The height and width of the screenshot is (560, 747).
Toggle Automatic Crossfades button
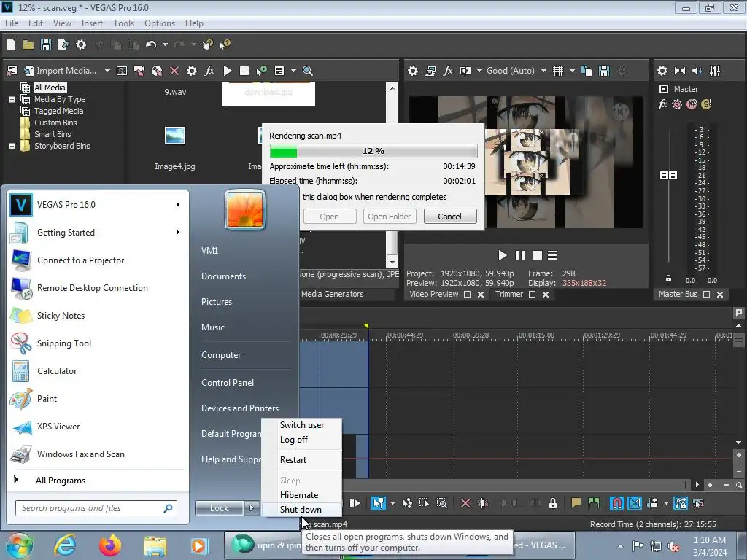pos(635,503)
